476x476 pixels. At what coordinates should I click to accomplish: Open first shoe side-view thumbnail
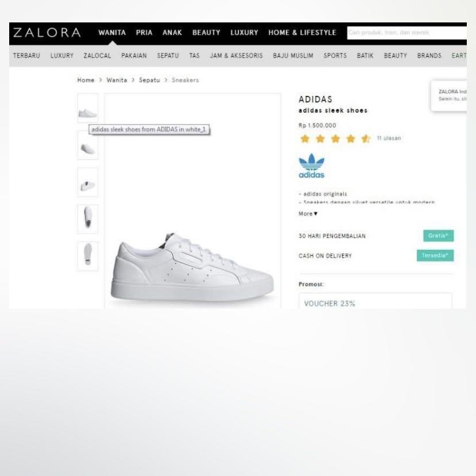click(88, 108)
